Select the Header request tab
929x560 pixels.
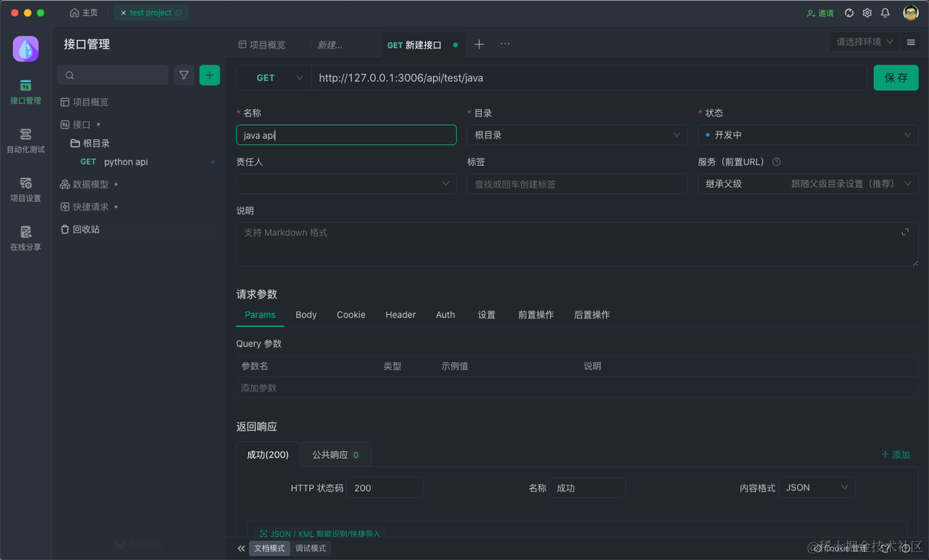click(x=401, y=315)
